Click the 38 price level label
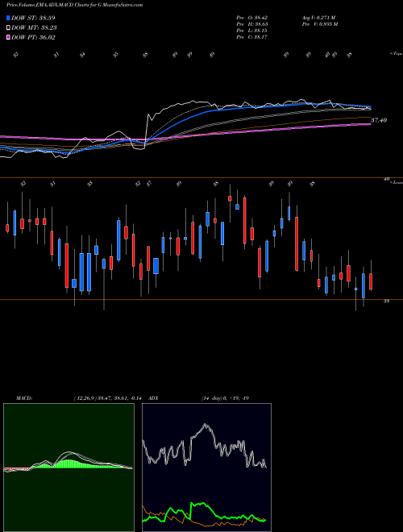Screen dimensions: 403x532 tap(386, 301)
